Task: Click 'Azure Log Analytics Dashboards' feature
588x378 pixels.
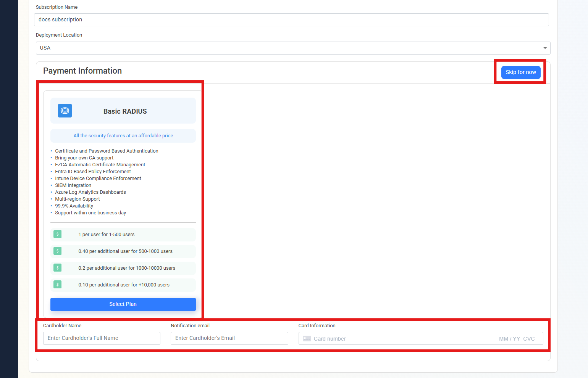Action: coord(90,192)
